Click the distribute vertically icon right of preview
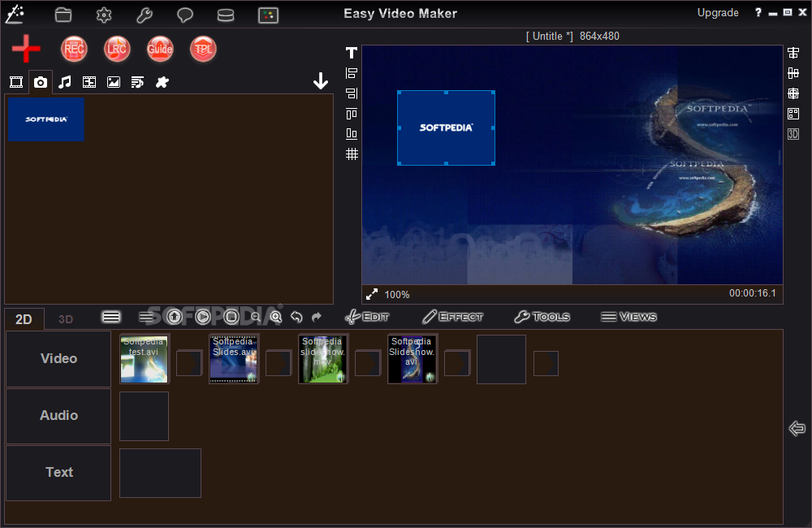 click(x=793, y=73)
